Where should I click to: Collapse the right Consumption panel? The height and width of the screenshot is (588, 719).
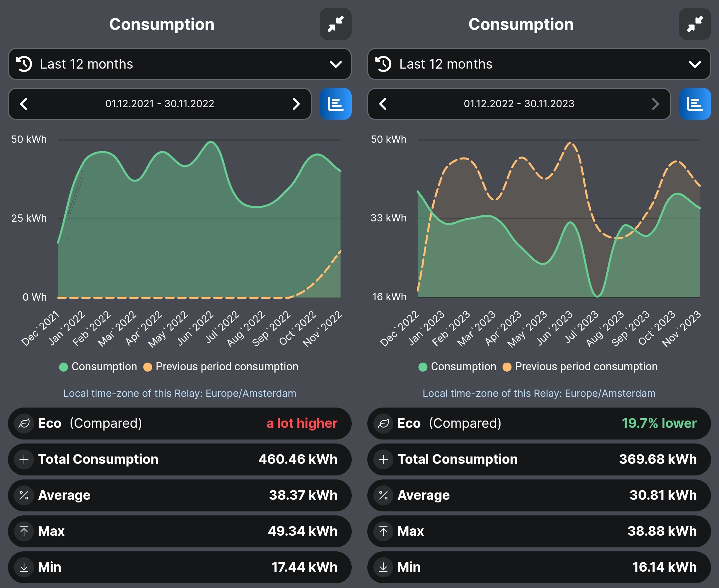[x=694, y=24]
